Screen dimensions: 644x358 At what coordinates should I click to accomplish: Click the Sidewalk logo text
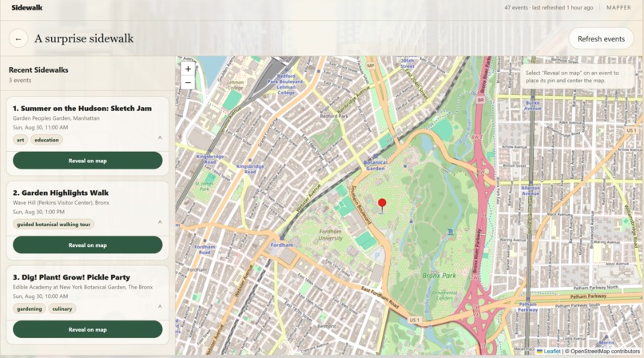26,7
